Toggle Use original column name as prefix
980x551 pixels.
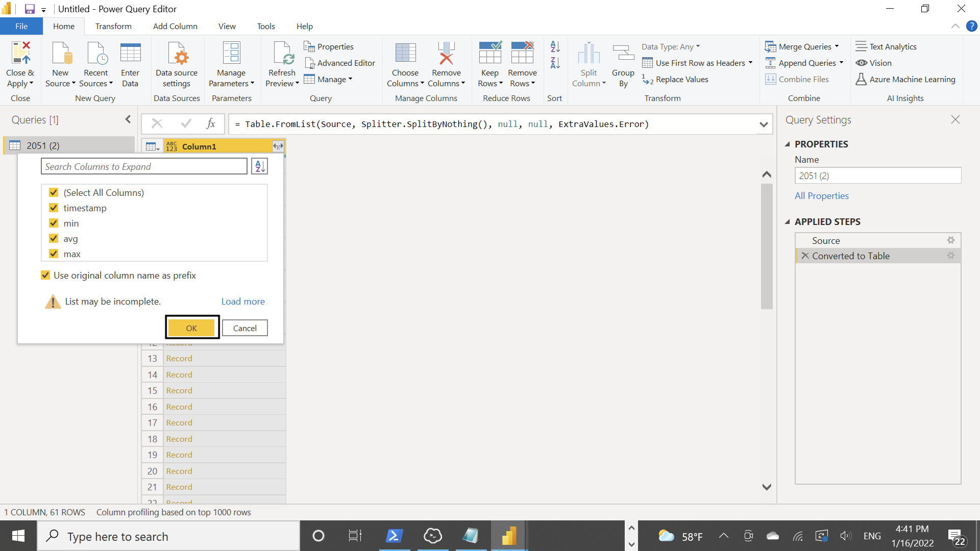[x=45, y=275]
